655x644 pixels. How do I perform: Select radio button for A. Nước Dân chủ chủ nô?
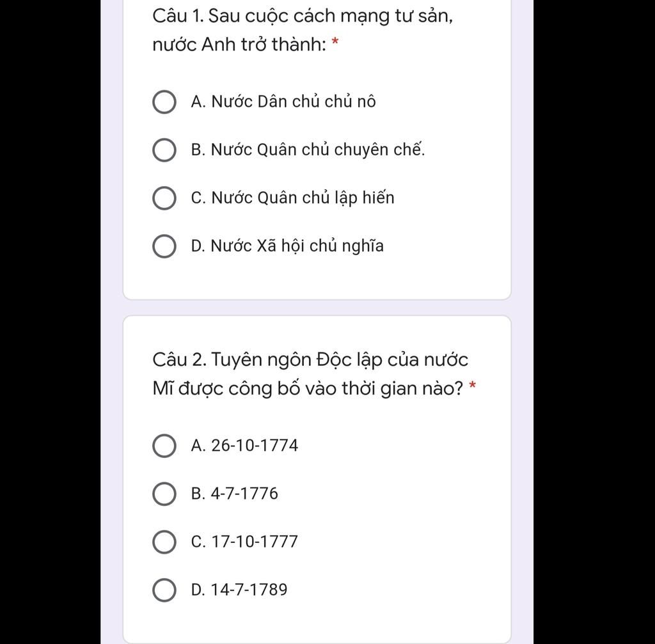pos(164,102)
